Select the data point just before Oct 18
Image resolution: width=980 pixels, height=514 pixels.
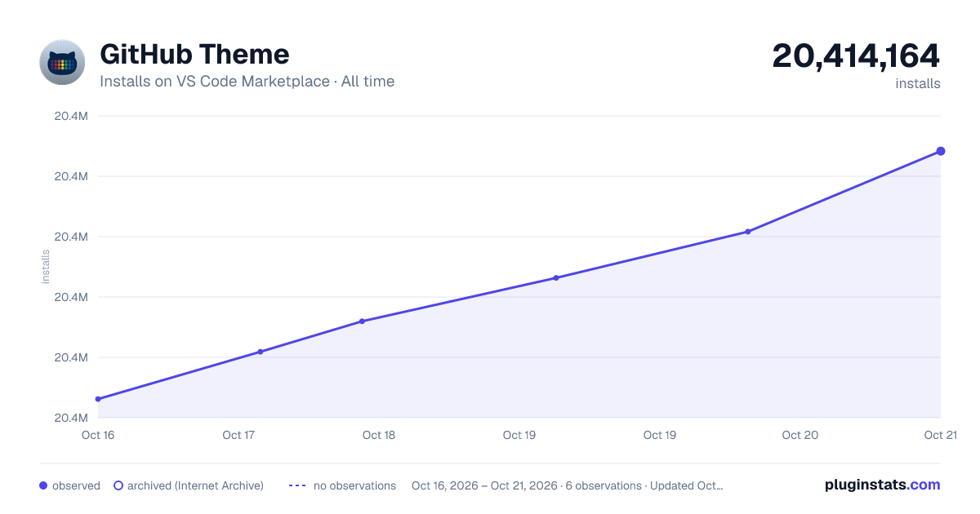click(362, 321)
